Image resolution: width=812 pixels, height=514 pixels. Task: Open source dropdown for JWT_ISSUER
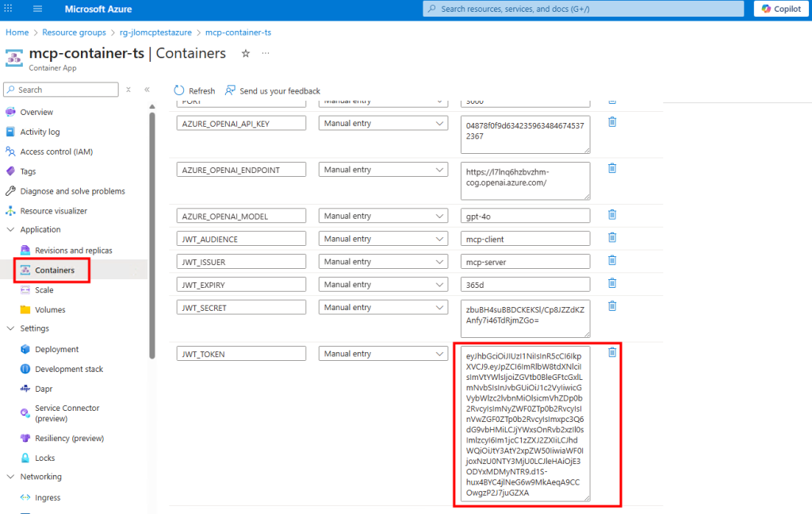click(x=383, y=261)
